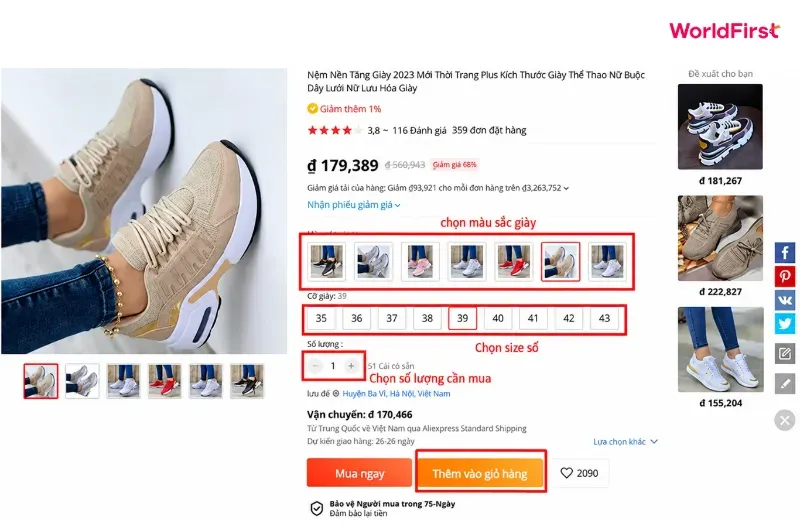Select the red shoe color swatch

point(513,262)
